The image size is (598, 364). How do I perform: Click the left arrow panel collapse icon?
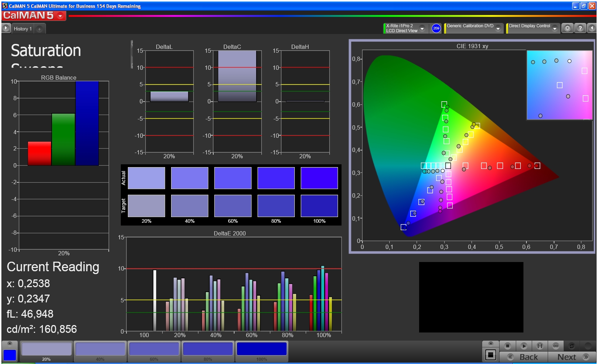pyautogui.click(x=592, y=28)
